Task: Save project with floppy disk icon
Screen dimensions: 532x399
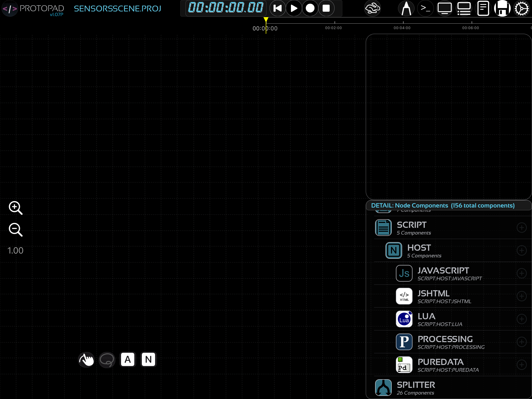Action: point(502,9)
